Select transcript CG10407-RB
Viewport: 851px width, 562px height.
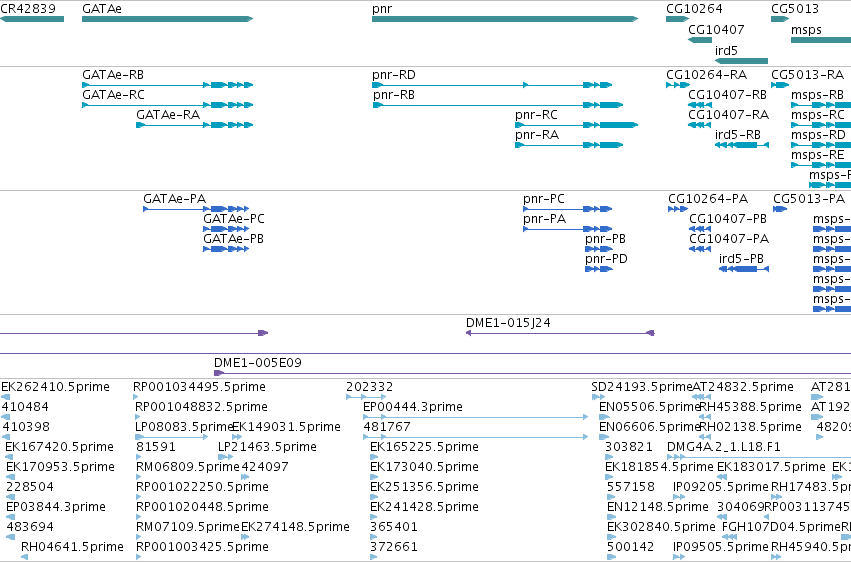point(700,105)
